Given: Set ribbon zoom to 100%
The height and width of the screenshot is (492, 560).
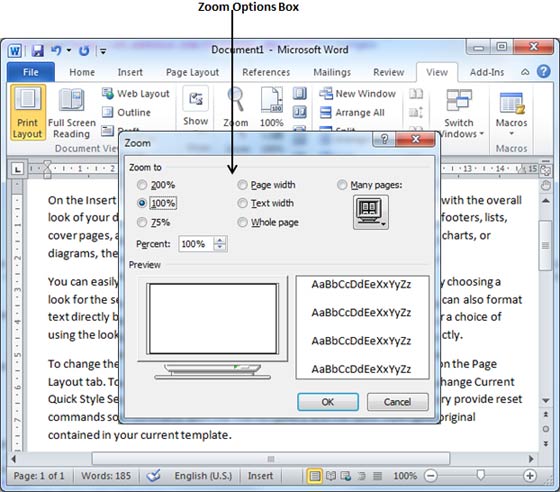Looking at the screenshot, I should pos(271,107).
